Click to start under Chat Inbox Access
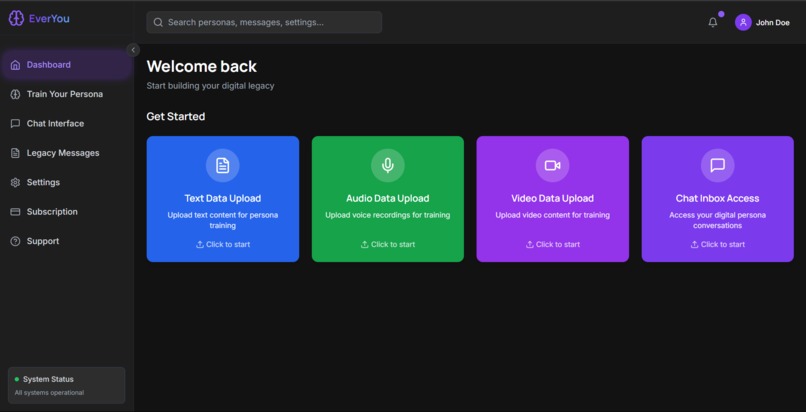This screenshot has width=806, height=412. tap(718, 245)
